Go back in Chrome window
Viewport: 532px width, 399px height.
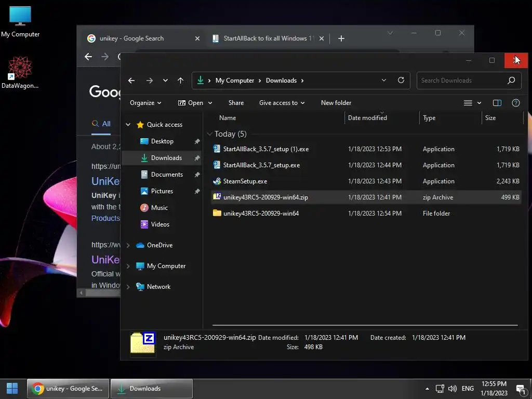88,57
